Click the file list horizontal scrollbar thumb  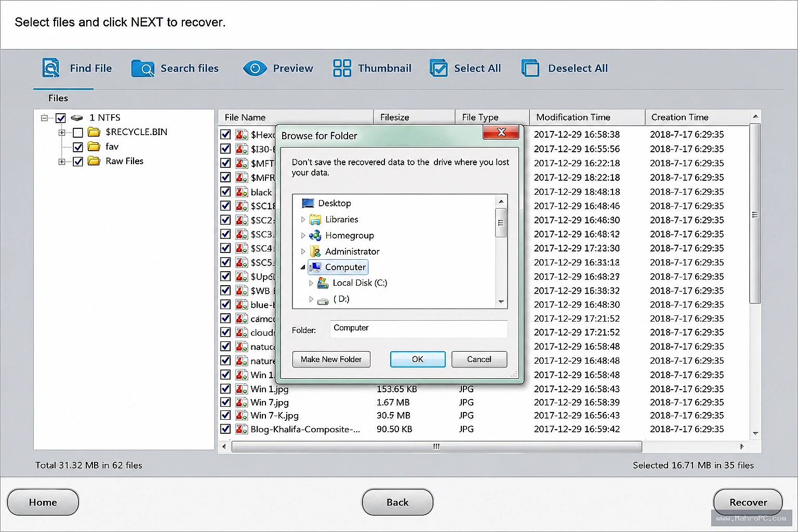(x=436, y=447)
